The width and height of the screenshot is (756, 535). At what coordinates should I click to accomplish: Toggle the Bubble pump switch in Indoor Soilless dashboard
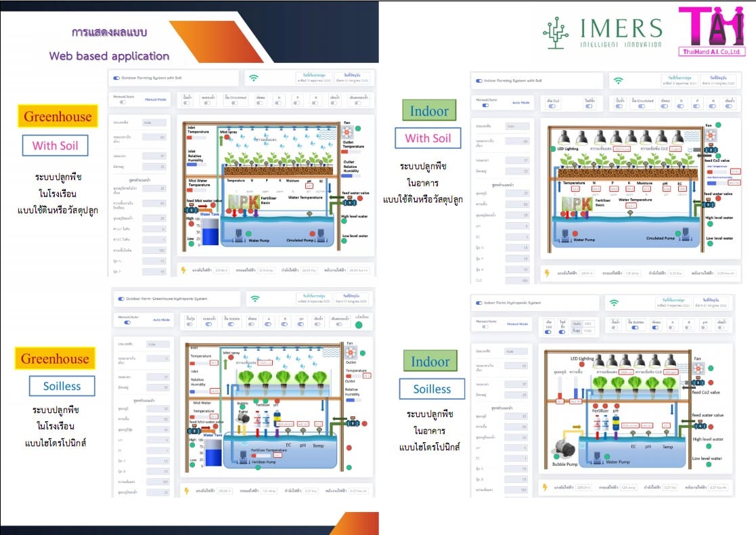635,328
